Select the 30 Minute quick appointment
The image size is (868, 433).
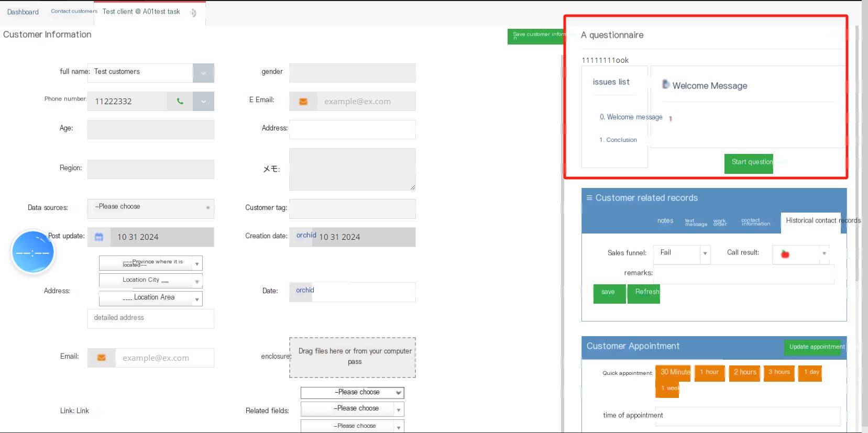[673, 373]
